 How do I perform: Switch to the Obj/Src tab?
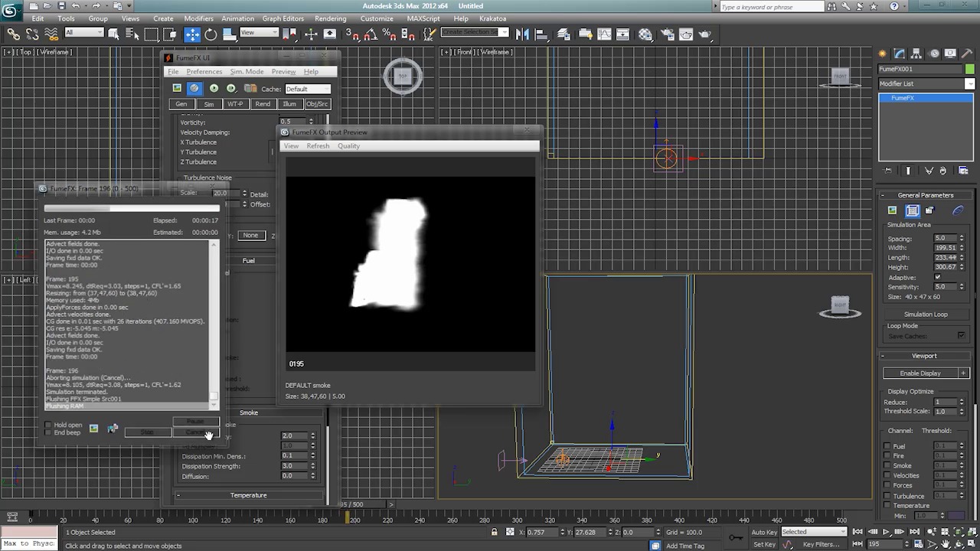(317, 104)
